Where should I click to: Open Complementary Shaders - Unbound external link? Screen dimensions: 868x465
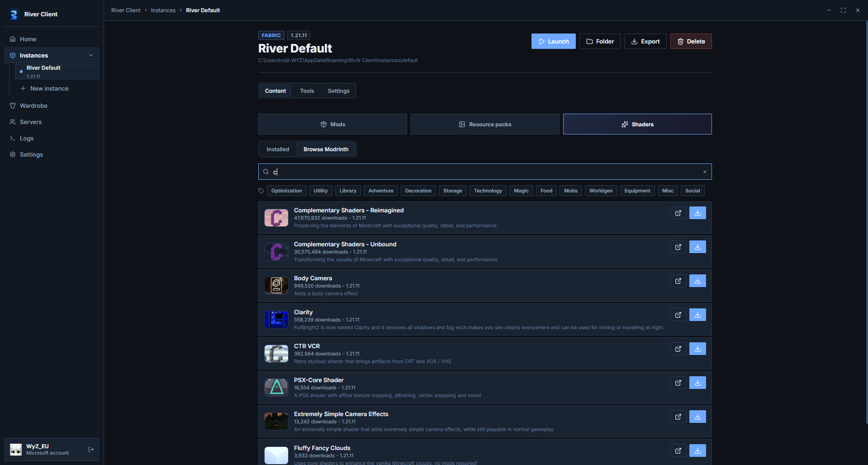tap(678, 247)
